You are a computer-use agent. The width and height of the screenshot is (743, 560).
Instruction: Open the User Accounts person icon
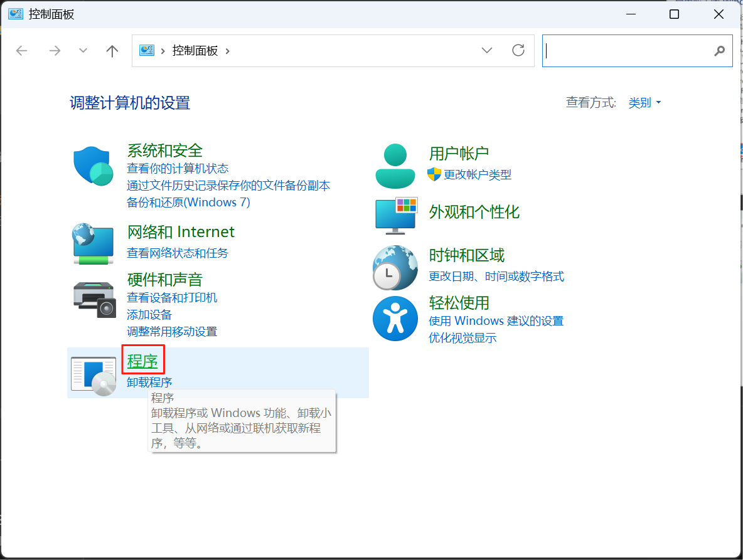tap(395, 166)
